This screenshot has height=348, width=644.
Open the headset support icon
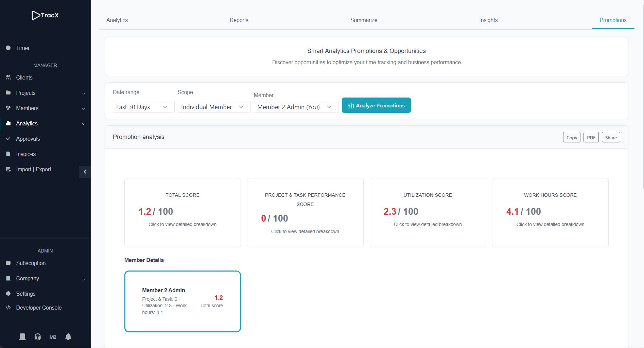[x=38, y=337]
